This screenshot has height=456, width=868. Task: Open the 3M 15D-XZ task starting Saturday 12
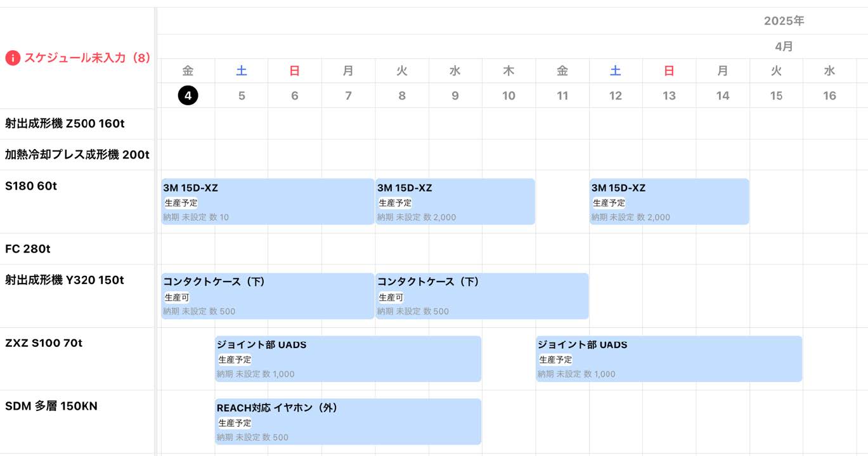coord(669,202)
